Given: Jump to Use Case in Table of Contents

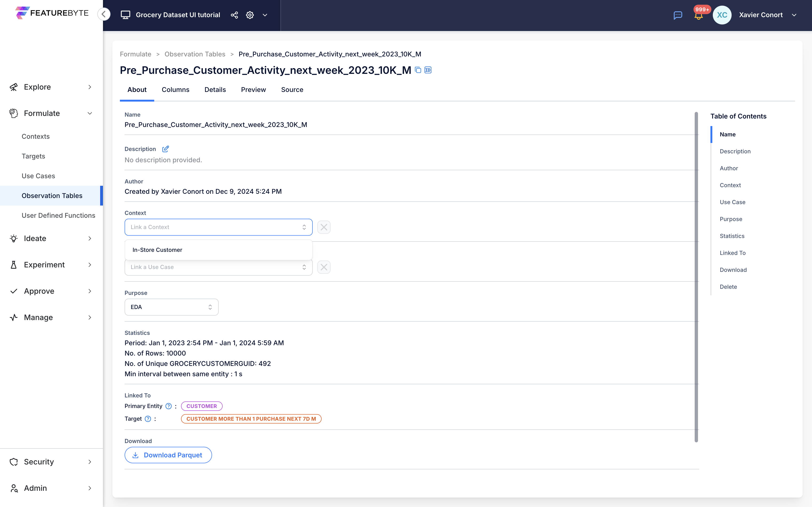Looking at the screenshot, I should click(733, 202).
